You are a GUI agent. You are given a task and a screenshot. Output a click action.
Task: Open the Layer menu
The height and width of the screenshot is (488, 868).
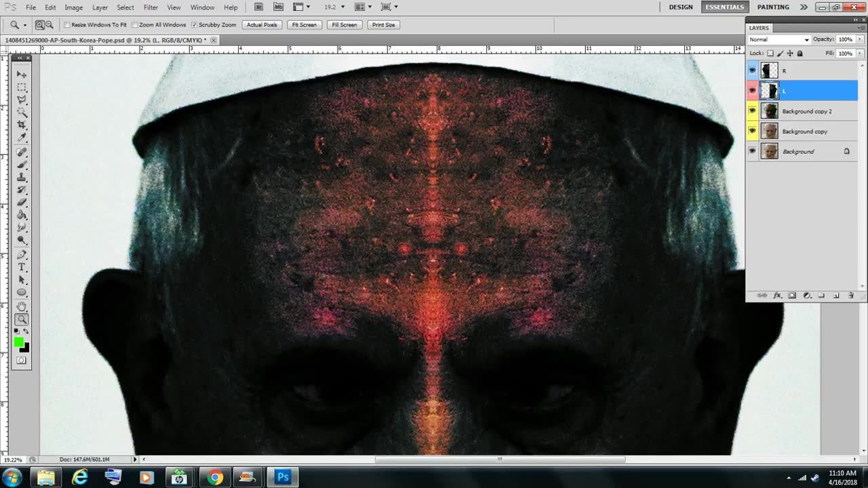point(100,7)
